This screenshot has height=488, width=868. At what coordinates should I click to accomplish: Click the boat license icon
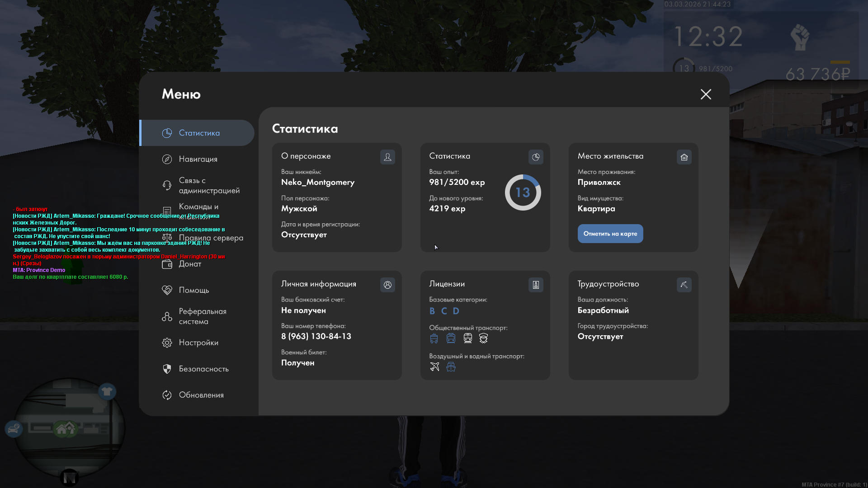click(x=451, y=366)
